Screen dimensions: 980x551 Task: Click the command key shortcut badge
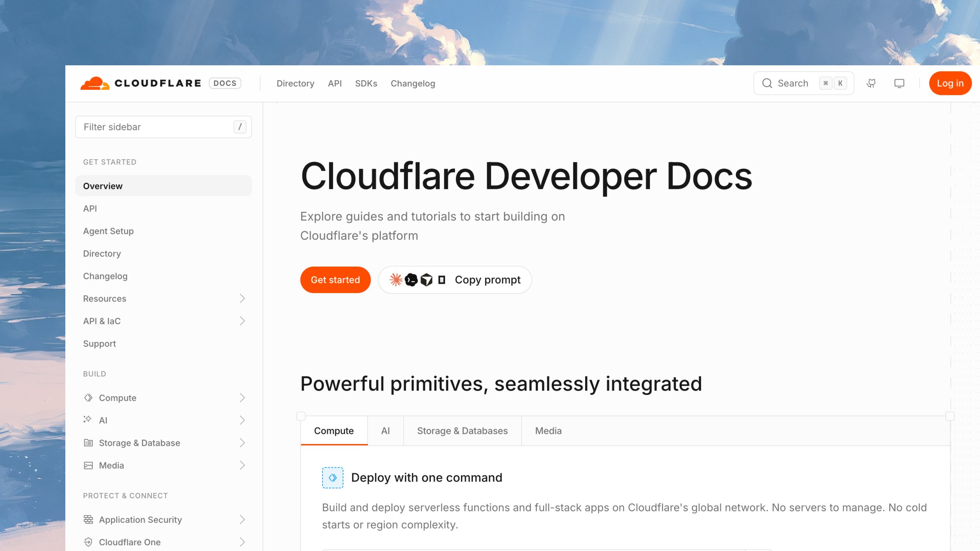pos(826,83)
